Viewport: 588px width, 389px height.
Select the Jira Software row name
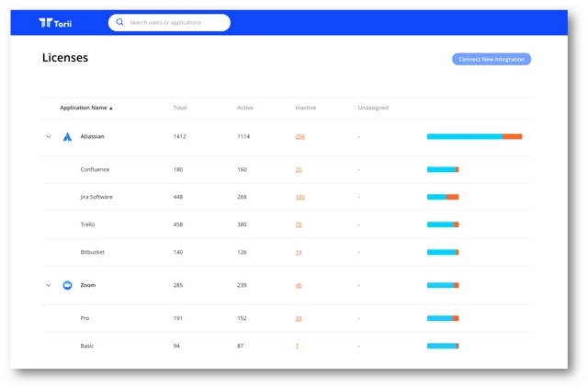point(96,197)
